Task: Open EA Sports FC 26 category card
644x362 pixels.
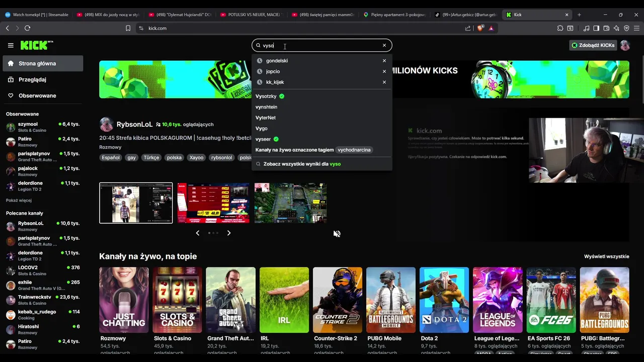Action: point(551,300)
